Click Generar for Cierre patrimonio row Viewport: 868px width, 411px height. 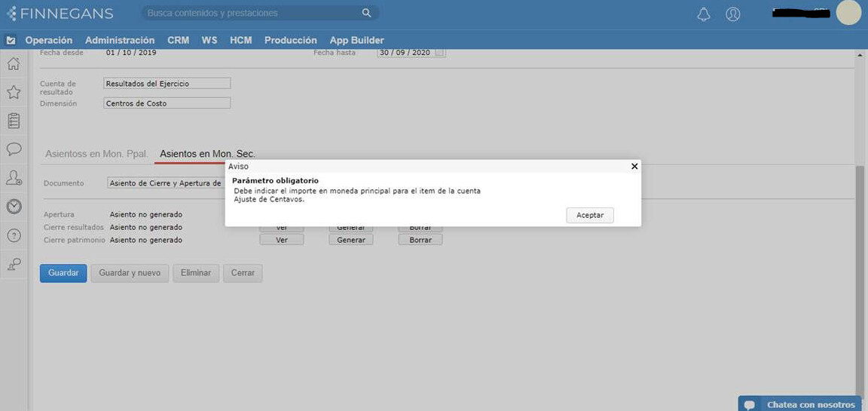tap(351, 240)
